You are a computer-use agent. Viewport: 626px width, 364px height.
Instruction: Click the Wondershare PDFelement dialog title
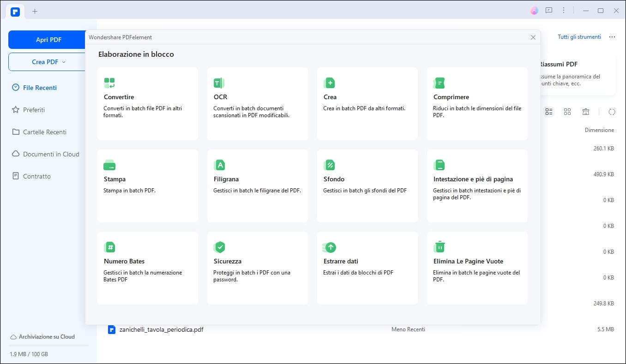[x=120, y=37]
